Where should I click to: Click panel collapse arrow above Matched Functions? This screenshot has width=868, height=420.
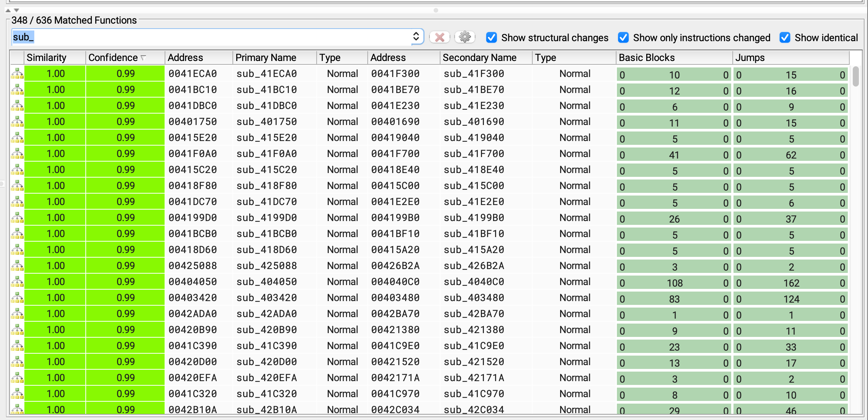tap(8, 10)
